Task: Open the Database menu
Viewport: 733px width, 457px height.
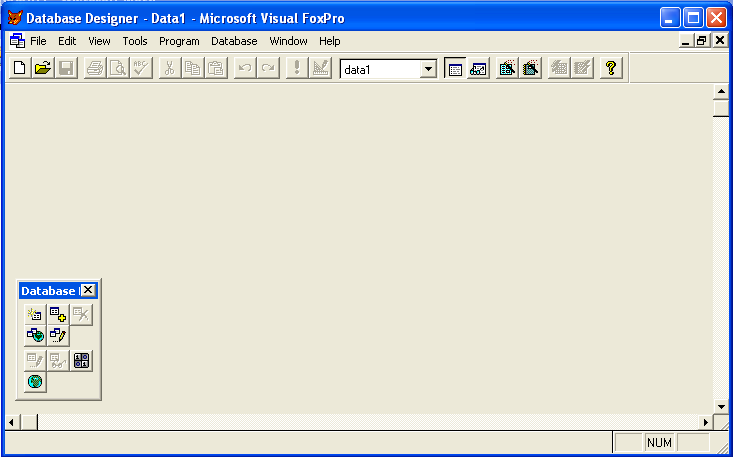Action: point(234,41)
